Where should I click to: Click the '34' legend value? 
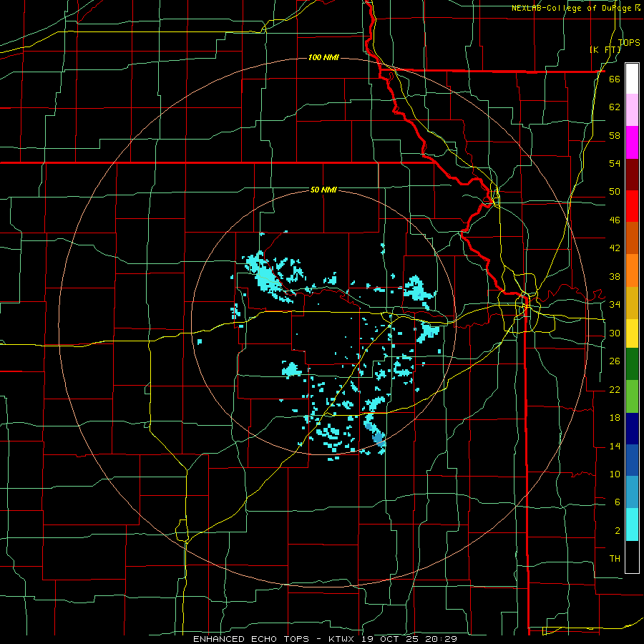[615, 305]
